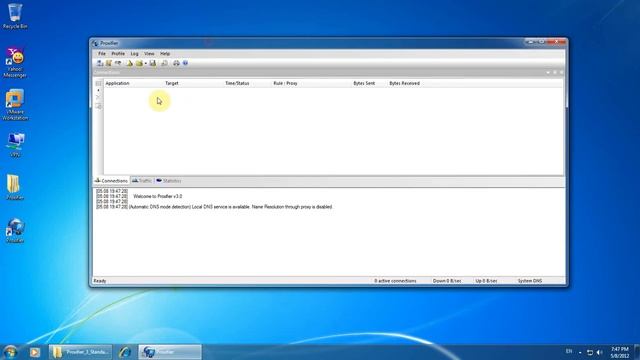
Task: Click the blue Help icon in the toolbar
Action: click(185, 63)
